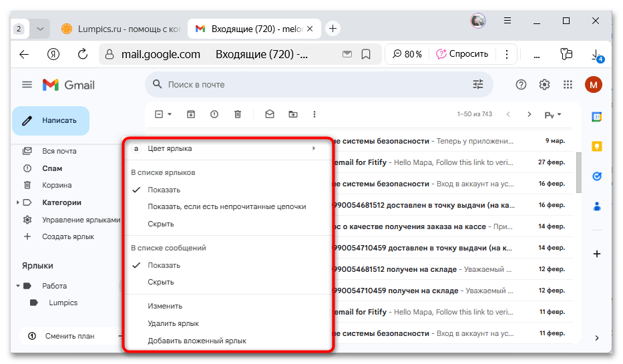Open the Google apps grid
Screen dimensions: 623x364
coord(568,85)
